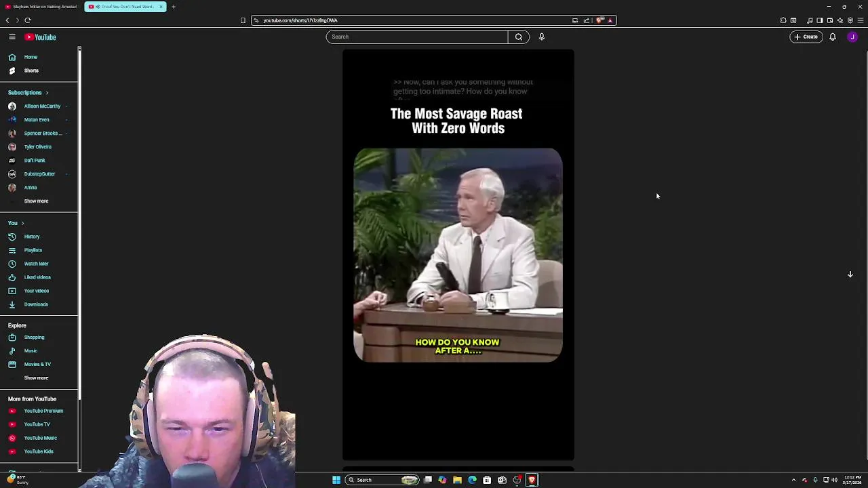Show hidden system tray icons
Screen dimensions: 868x488
(x=793, y=480)
